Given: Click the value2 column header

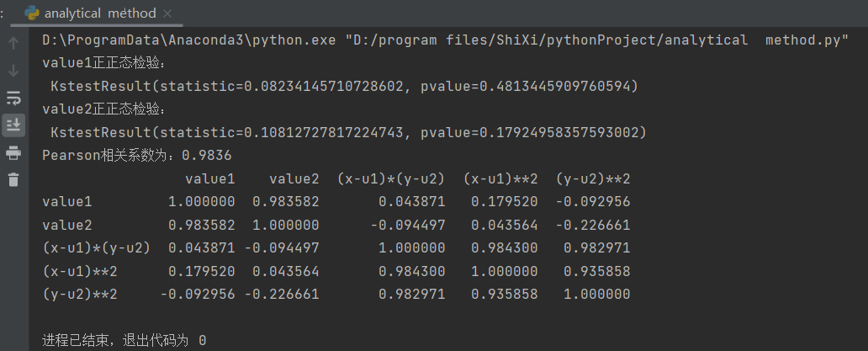Looking at the screenshot, I should click(294, 178).
